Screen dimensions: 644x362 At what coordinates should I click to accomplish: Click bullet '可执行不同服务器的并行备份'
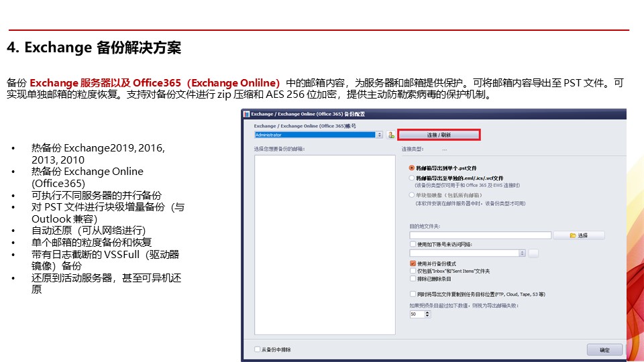(97, 195)
